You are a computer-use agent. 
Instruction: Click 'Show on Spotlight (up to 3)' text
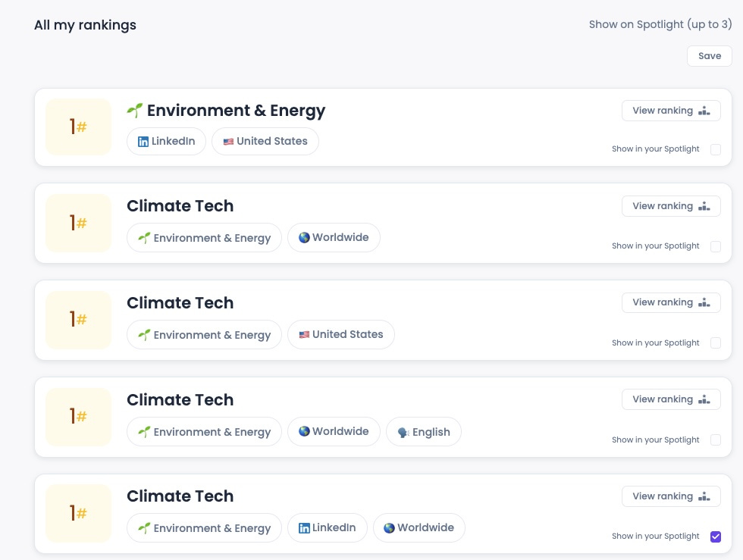point(660,24)
